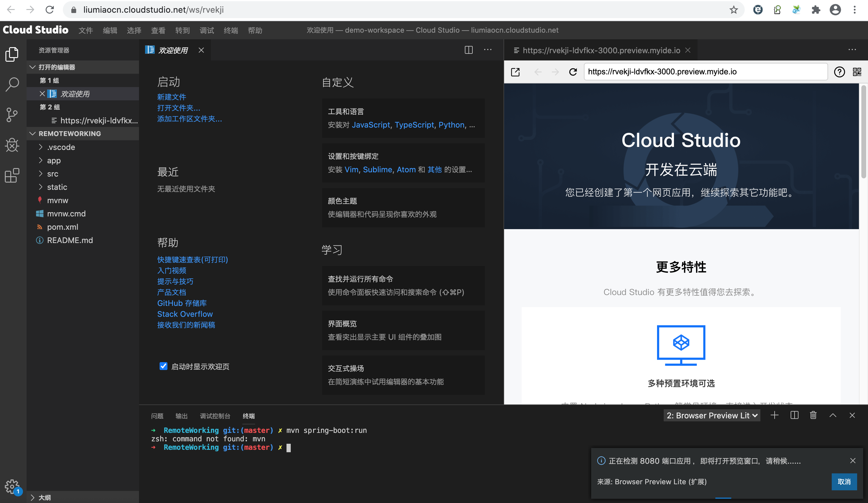Viewport: 868px width, 503px height.
Task: Click the 取消 button in notification
Action: pyautogui.click(x=844, y=482)
